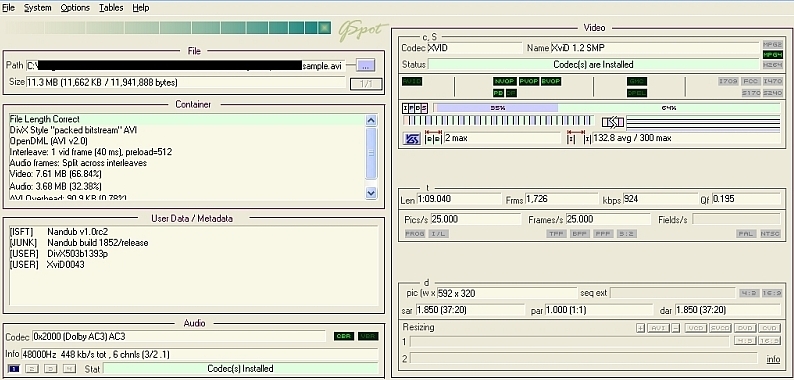
Task: Click the I709 colorimetry indicator
Action: [728, 82]
